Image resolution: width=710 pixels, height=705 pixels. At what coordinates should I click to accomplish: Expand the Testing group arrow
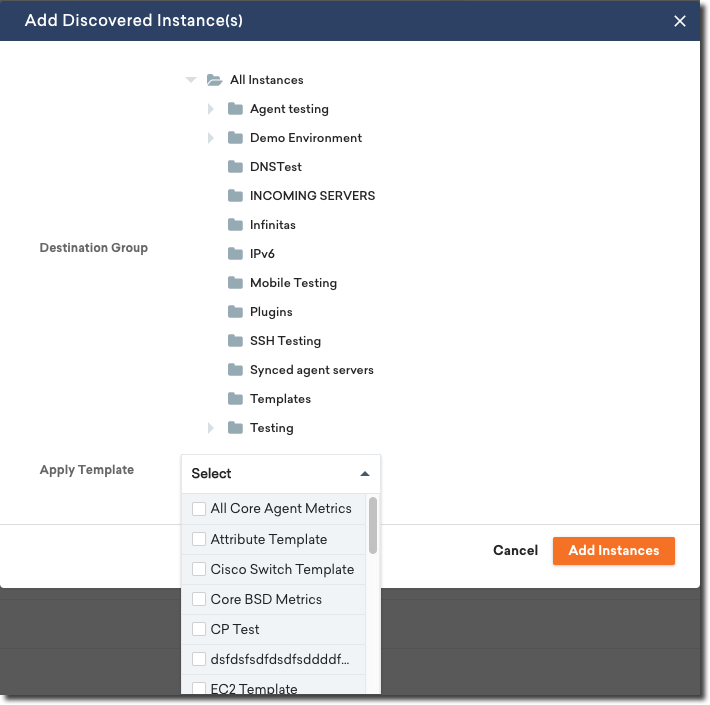tap(211, 428)
